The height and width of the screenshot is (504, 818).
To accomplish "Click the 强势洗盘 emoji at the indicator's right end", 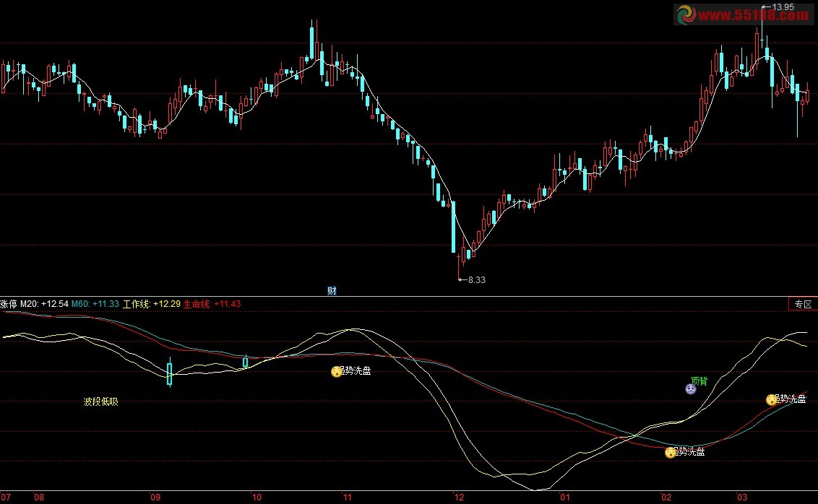I will click(x=771, y=400).
